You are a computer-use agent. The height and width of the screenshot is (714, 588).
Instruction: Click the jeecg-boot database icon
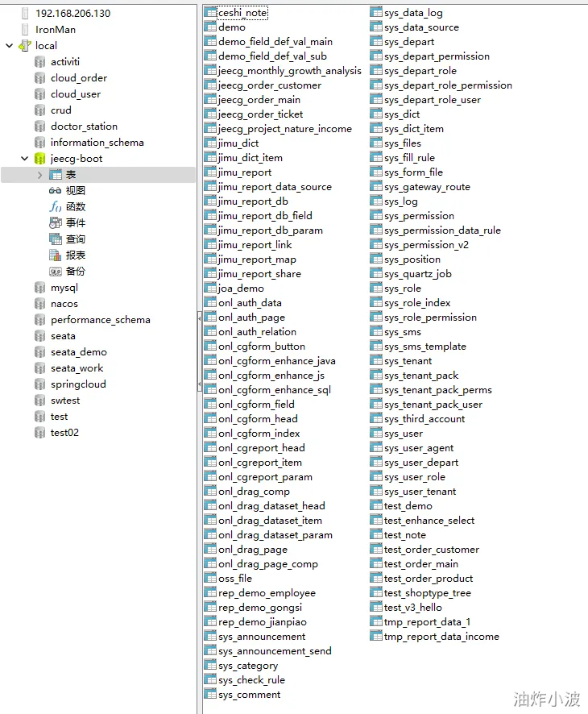(40, 159)
